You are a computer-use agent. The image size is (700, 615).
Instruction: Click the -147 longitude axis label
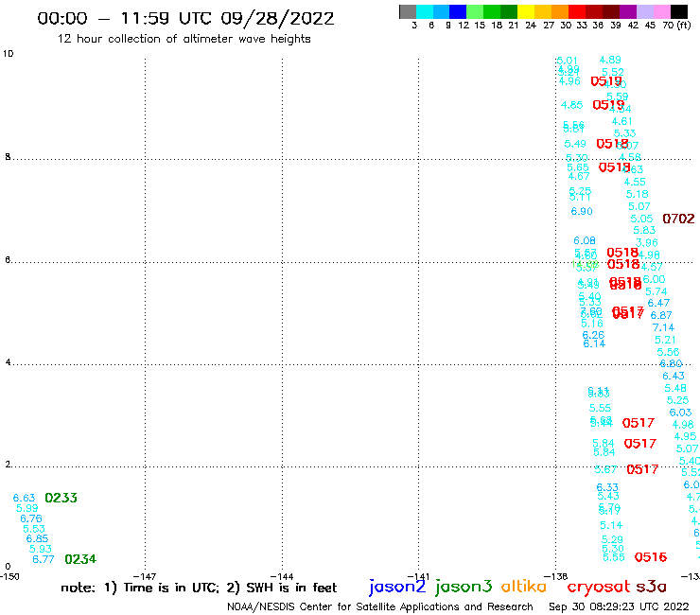[x=145, y=576]
